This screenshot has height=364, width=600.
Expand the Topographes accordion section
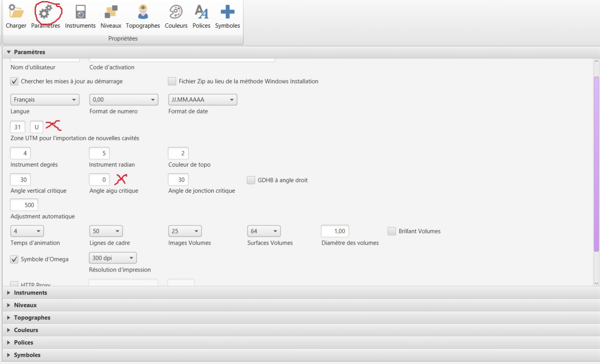click(x=32, y=318)
